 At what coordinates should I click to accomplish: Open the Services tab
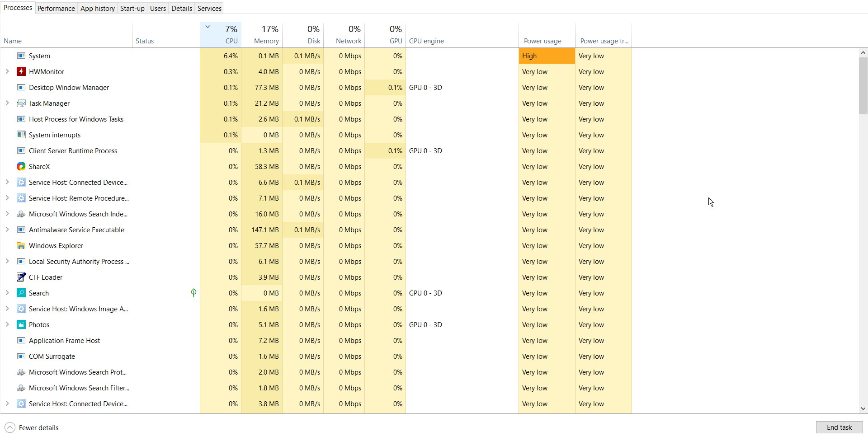[x=209, y=8]
